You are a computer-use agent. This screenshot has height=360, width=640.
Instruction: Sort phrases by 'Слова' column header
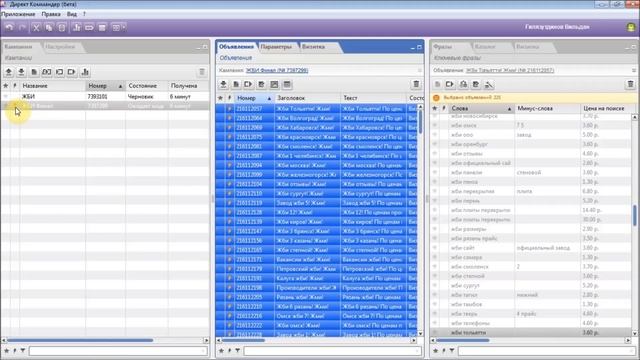coord(481,109)
